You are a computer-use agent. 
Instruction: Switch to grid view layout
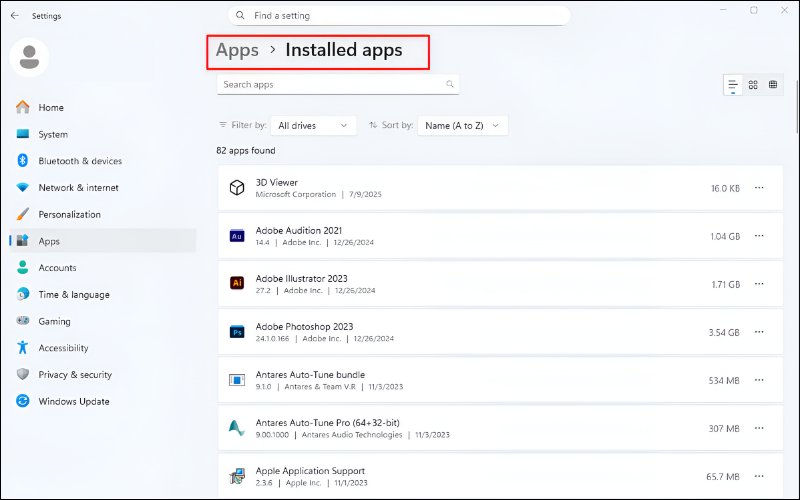coord(753,85)
